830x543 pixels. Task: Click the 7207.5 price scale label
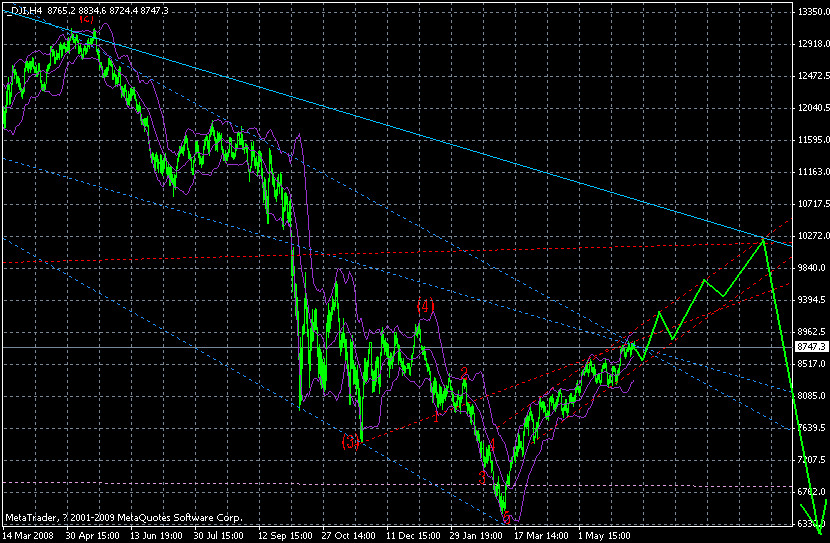[x=811, y=460]
